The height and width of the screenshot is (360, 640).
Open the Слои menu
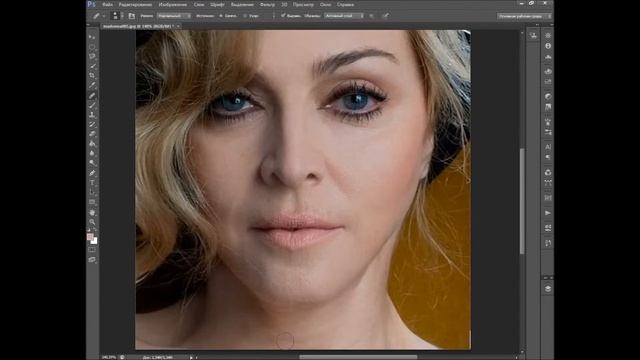click(x=199, y=4)
